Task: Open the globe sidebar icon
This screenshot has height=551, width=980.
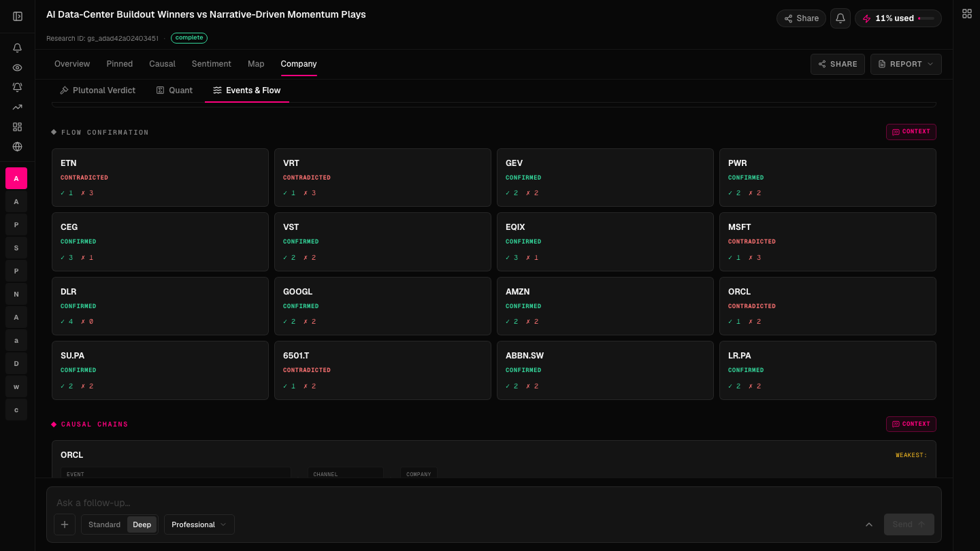Action: pyautogui.click(x=18, y=146)
